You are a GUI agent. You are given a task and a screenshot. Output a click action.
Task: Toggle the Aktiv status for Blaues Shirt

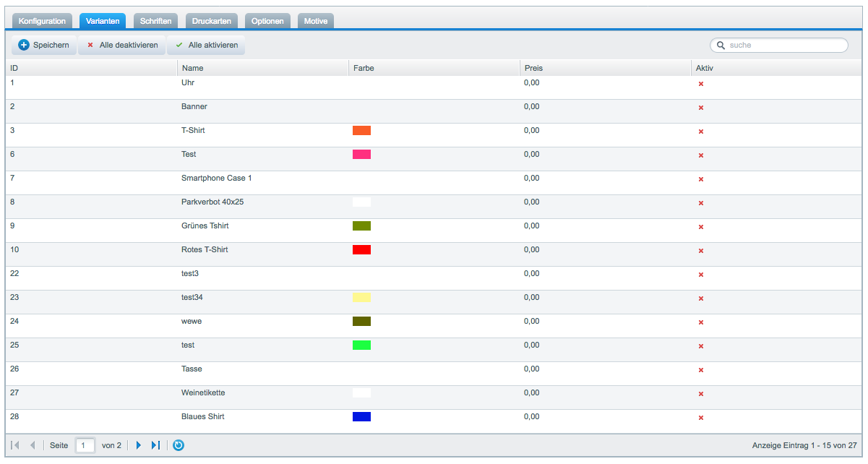[x=700, y=418]
